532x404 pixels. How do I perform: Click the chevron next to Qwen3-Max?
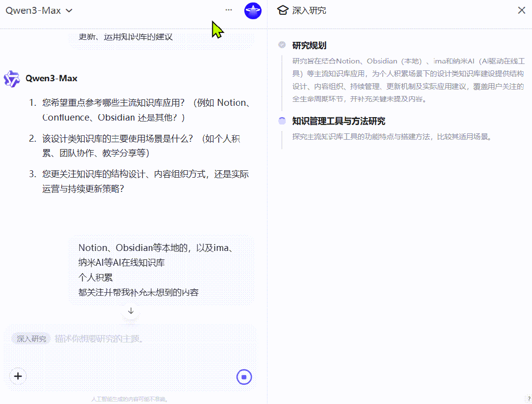(68, 10)
